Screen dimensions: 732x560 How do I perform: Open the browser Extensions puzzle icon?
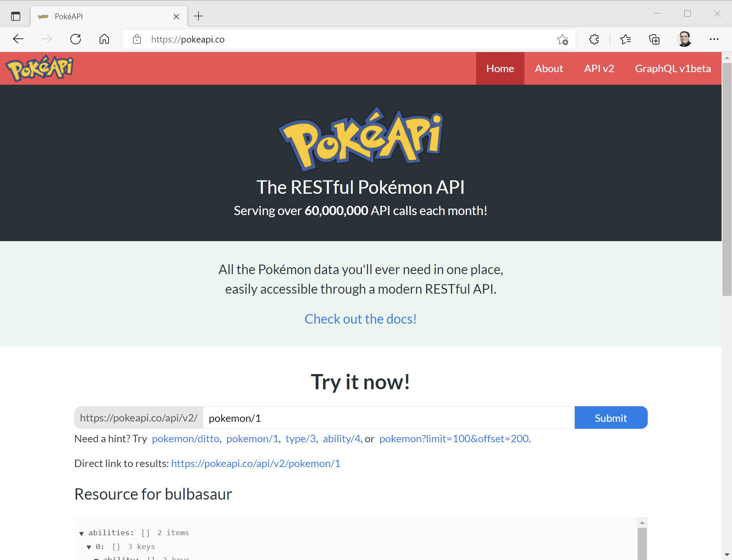tap(594, 40)
